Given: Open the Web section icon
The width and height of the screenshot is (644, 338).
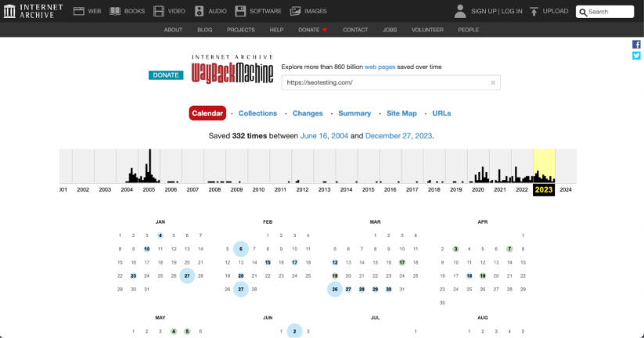Looking at the screenshot, I should click(79, 11).
